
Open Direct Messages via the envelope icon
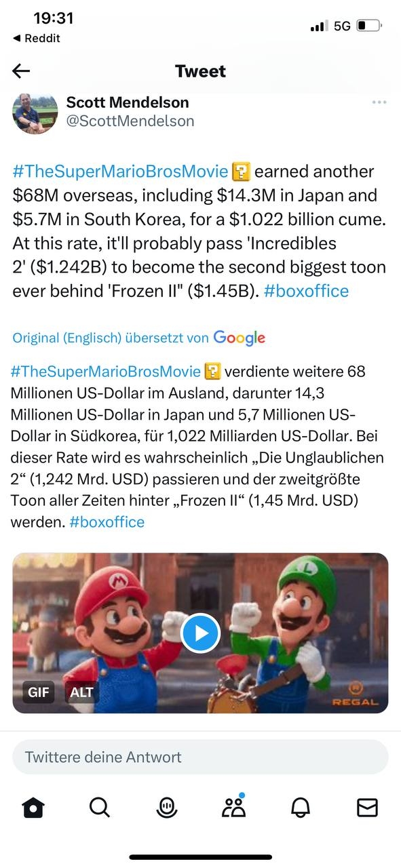tap(367, 807)
